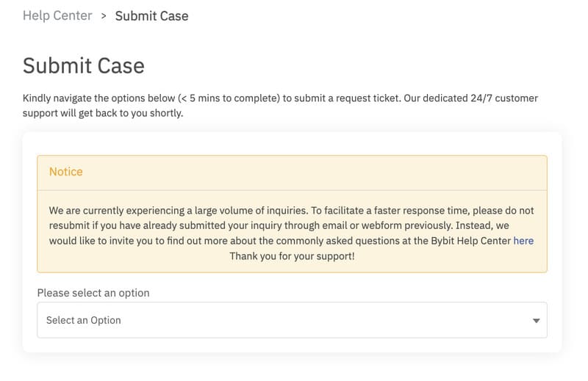Click the "Thank you for your support!" line
This screenshot has width=588, height=381.
(x=292, y=256)
